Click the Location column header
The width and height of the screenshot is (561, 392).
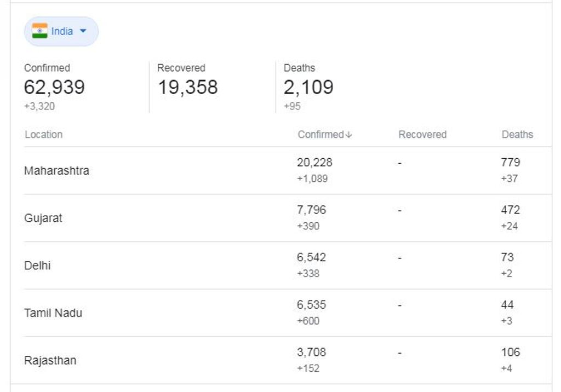pyautogui.click(x=43, y=135)
